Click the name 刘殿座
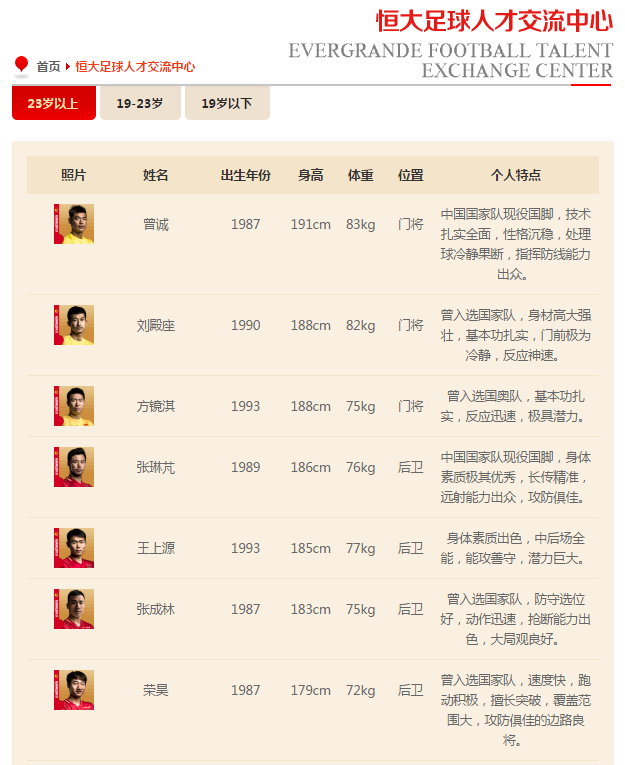 [x=156, y=325]
